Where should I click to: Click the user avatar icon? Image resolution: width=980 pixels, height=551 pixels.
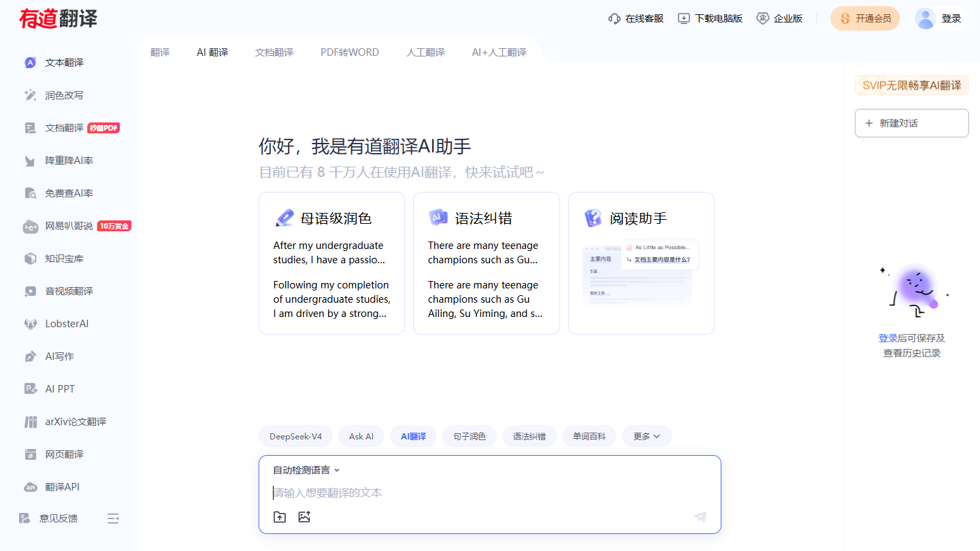pyautogui.click(x=926, y=18)
